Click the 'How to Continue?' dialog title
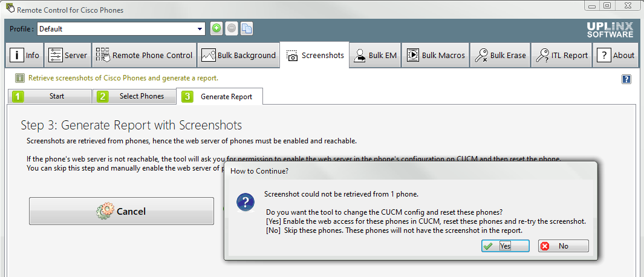The image size is (644, 277). click(x=259, y=171)
